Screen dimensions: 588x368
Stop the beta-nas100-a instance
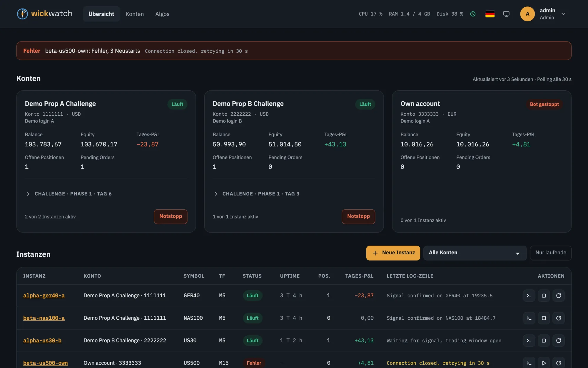[x=544, y=318]
